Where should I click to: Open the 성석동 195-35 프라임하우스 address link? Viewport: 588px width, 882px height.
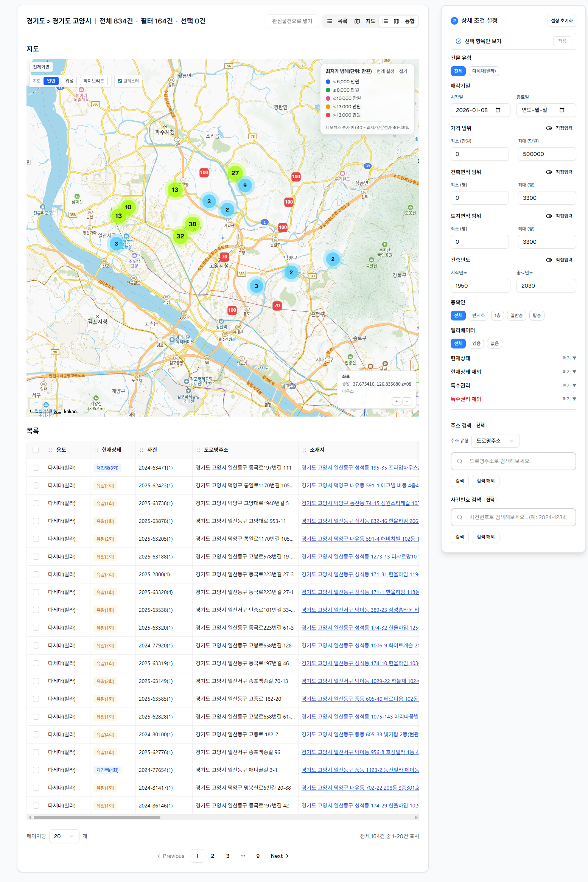click(360, 468)
